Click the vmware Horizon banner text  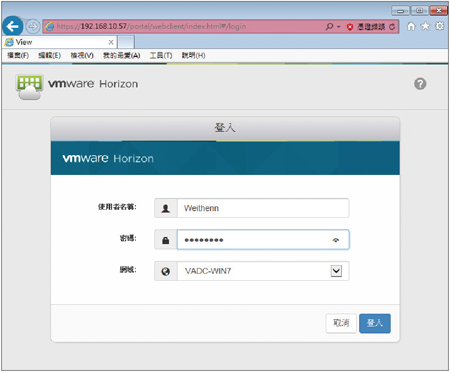108,158
